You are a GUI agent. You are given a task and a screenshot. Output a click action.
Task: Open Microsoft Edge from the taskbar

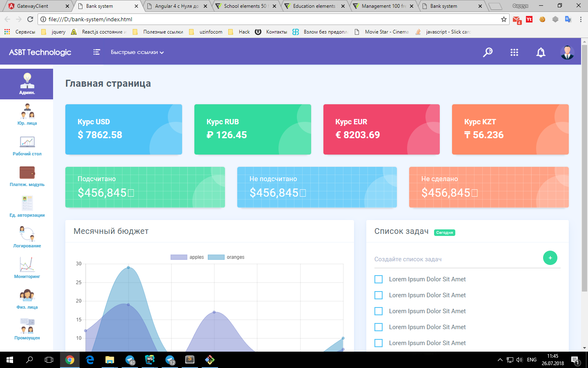90,360
